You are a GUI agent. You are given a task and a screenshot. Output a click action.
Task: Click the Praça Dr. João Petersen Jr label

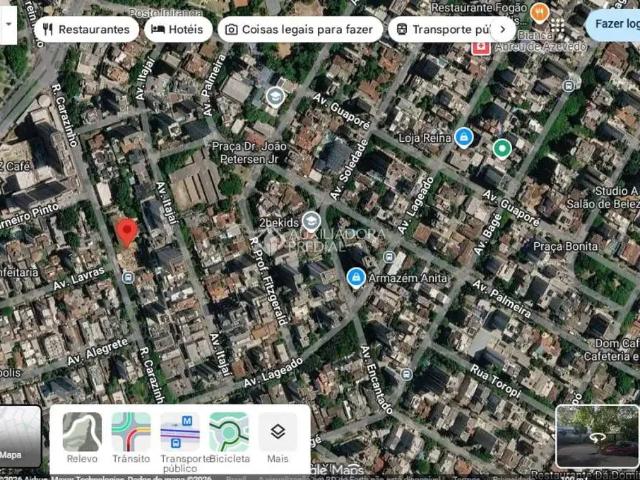[x=249, y=152]
